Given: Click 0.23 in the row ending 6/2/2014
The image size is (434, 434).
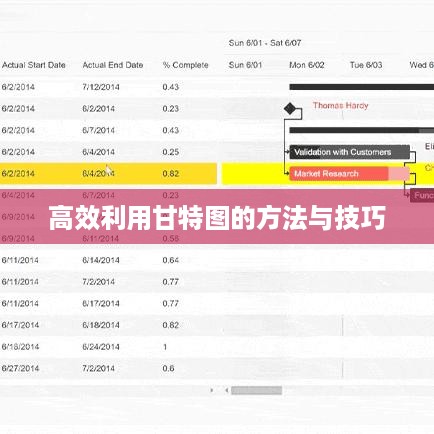Looking at the screenshot, I should (x=171, y=109).
